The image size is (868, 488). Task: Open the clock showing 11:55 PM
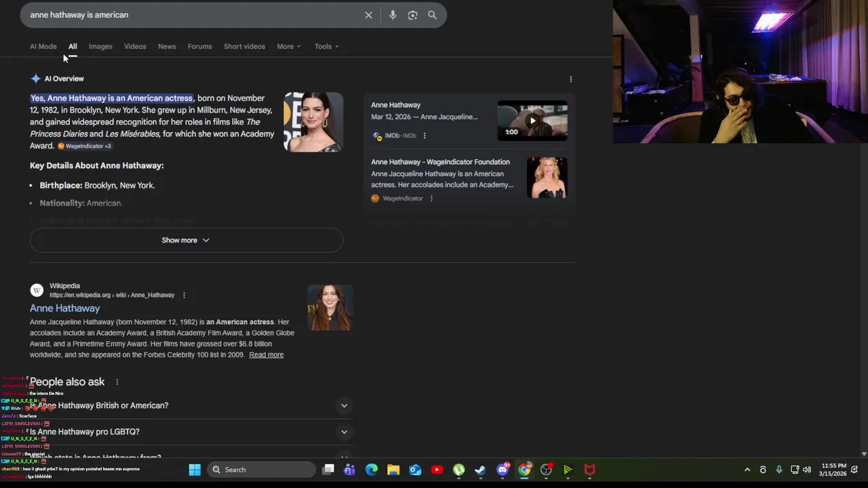tap(833, 470)
